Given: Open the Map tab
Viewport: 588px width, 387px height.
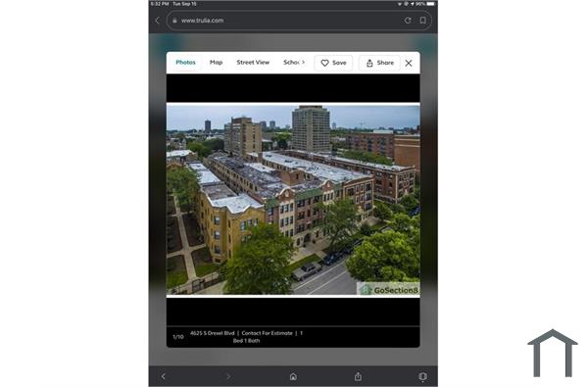Looking at the screenshot, I should pos(216,63).
